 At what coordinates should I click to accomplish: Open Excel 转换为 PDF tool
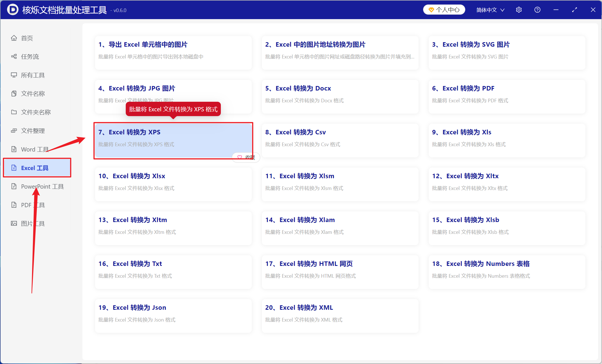point(507,97)
